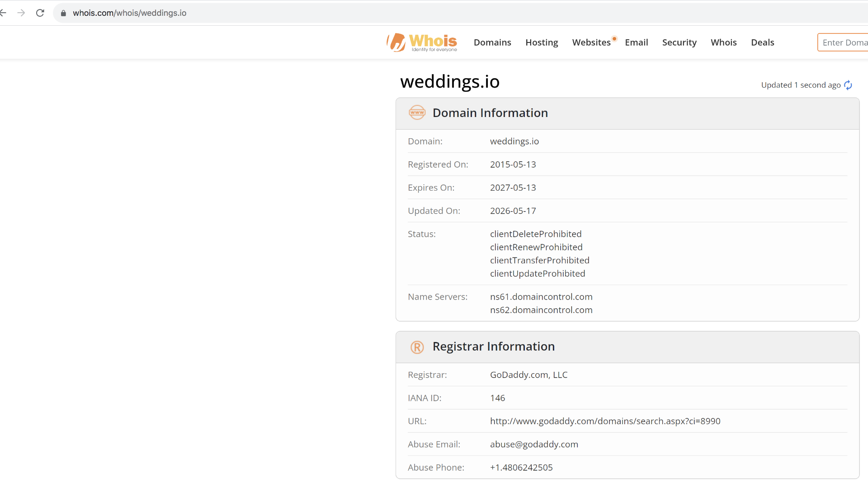868x487 pixels.
Task: Select the registered date 2015-05-13
Action: point(513,164)
